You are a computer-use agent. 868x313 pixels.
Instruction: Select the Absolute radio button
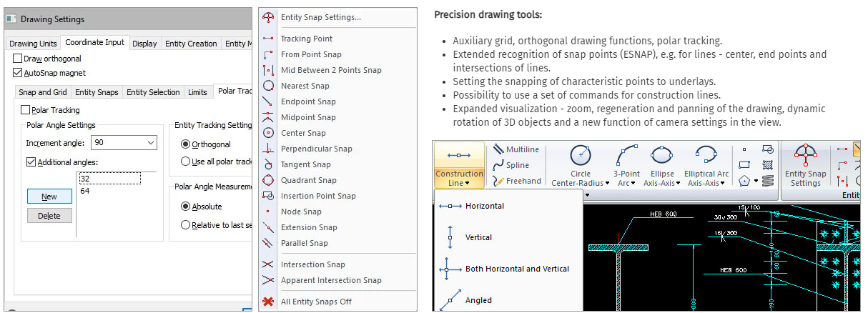186,207
